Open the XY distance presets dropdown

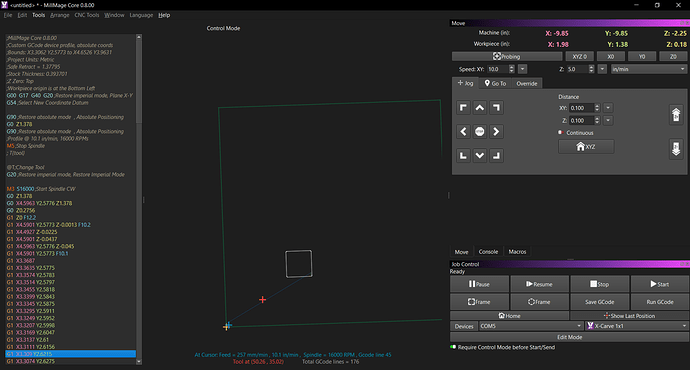(x=608, y=108)
